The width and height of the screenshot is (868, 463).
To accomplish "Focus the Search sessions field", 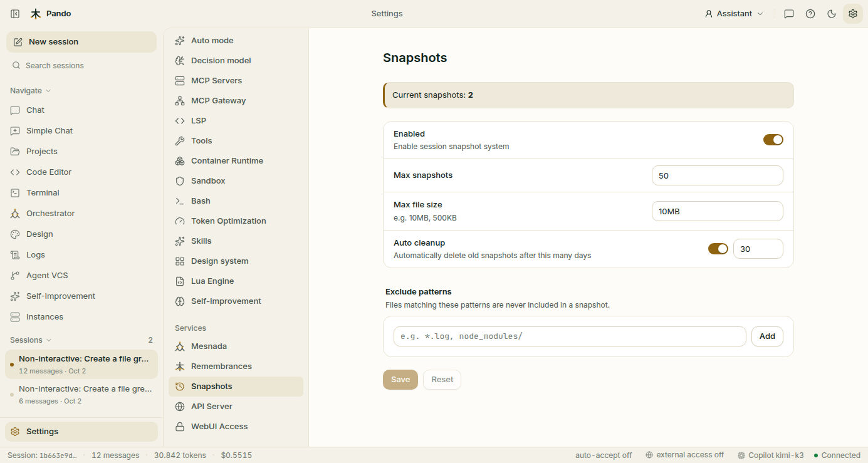I will 81,66.
